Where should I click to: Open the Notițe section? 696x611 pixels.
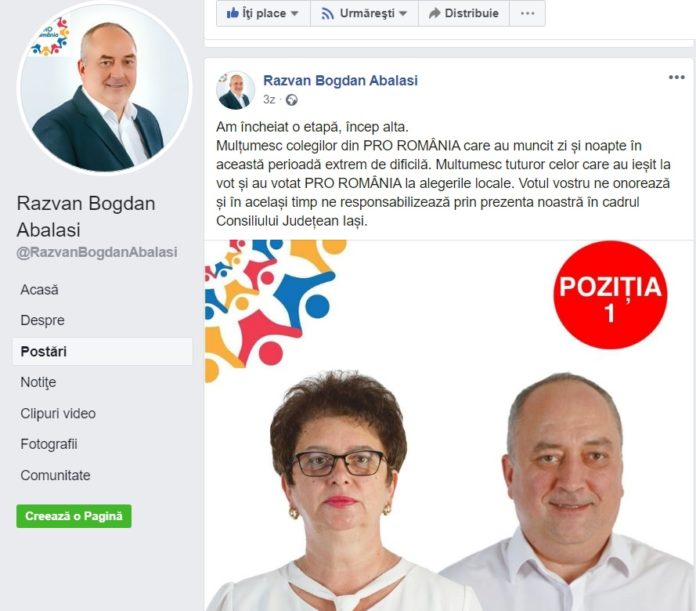38,382
